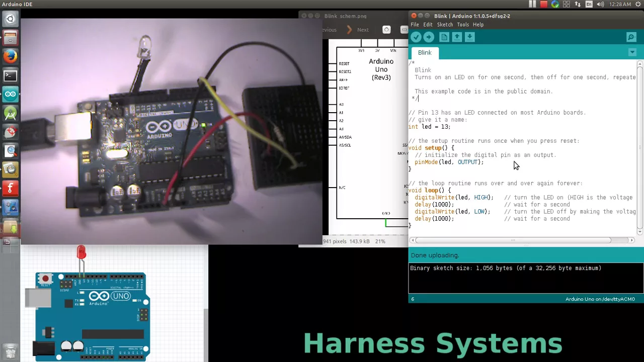The height and width of the screenshot is (362, 644).
Task: Open the Trash at the bottom of the dock
Action: coord(10,350)
